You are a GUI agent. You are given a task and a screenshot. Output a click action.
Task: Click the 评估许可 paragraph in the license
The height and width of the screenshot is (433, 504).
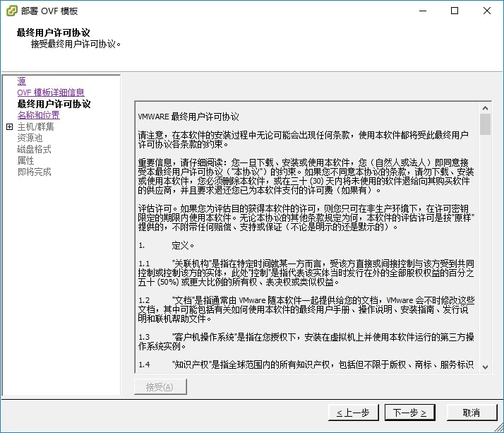[306, 218]
